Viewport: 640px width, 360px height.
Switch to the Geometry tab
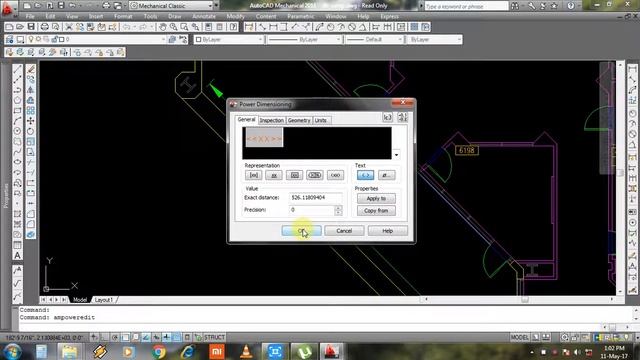point(299,120)
